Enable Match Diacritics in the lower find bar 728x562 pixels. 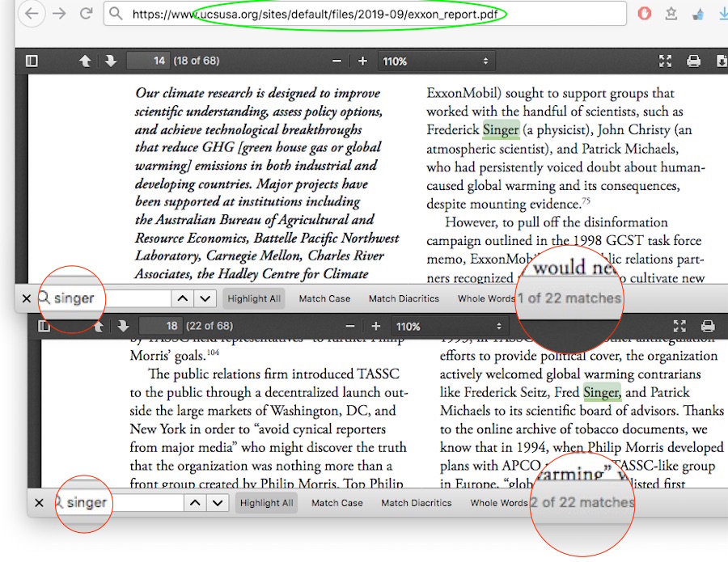[416, 503]
